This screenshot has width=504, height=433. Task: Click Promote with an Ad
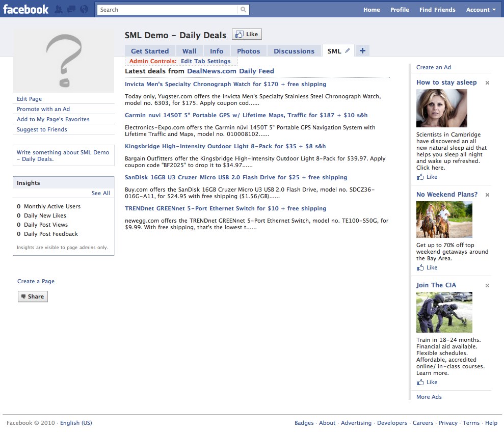43,109
